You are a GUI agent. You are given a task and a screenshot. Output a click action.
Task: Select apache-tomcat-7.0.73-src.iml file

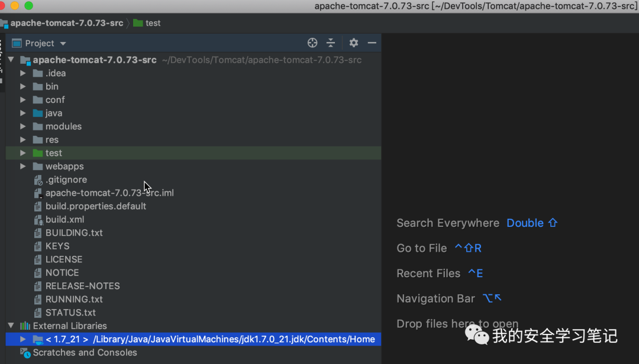[x=109, y=193]
